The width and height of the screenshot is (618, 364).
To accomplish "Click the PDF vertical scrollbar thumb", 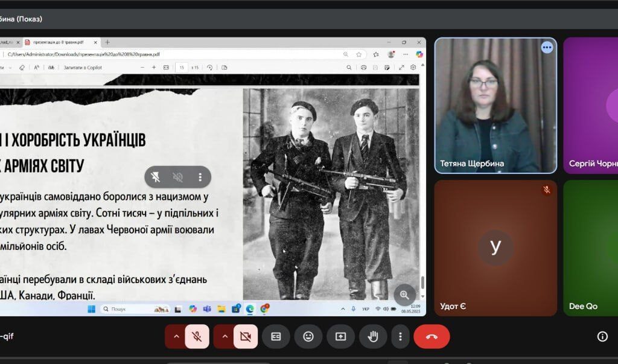I will [x=422, y=282].
